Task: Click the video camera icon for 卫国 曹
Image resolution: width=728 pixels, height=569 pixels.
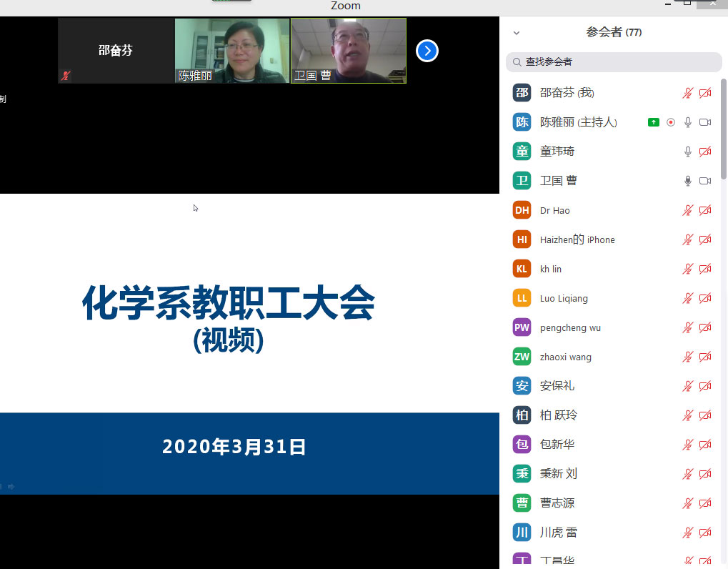Action: pyautogui.click(x=705, y=181)
